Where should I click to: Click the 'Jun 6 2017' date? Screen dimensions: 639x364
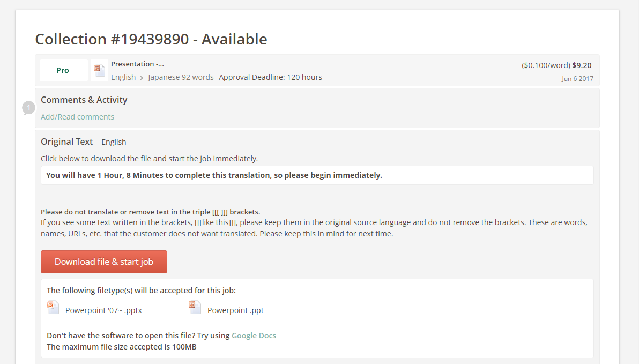(x=577, y=78)
